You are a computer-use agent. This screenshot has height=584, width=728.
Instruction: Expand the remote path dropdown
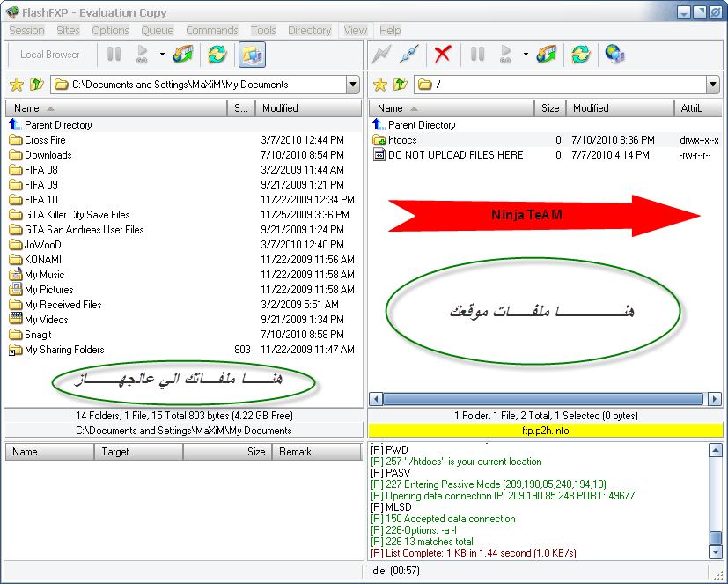click(x=713, y=85)
